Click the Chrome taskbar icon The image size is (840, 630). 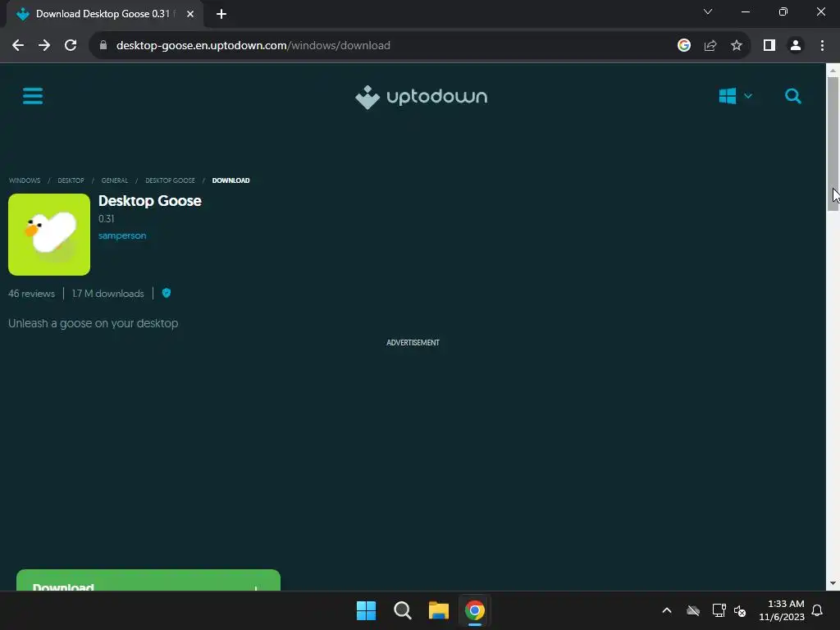coord(475,610)
